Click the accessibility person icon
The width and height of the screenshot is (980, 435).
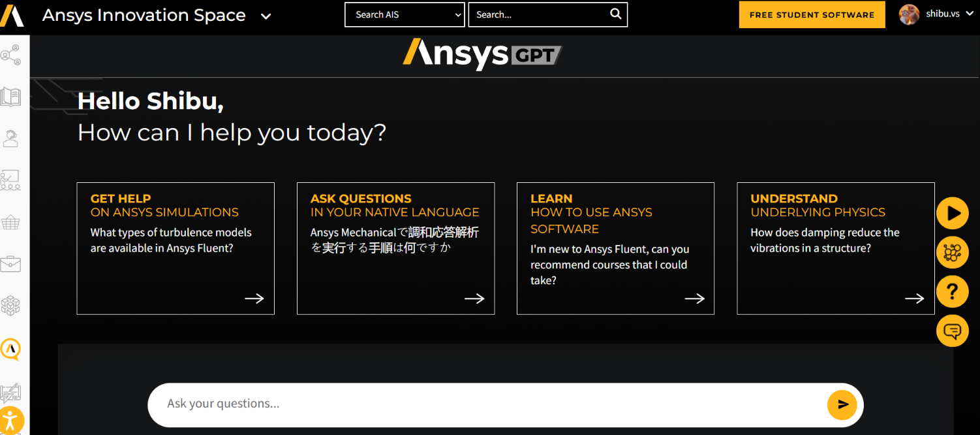(x=11, y=420)
